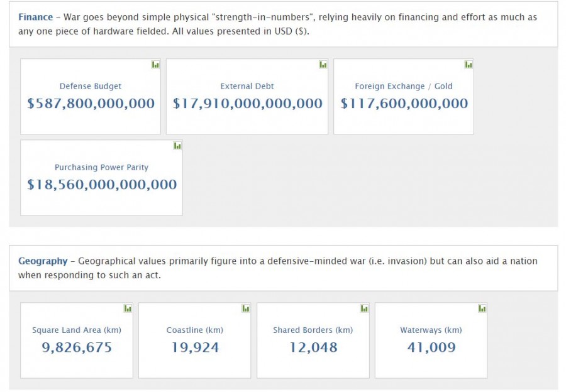Select the Purchasing Power Parity figure
The width and height of the screenshot is (566, 392).
102,185
